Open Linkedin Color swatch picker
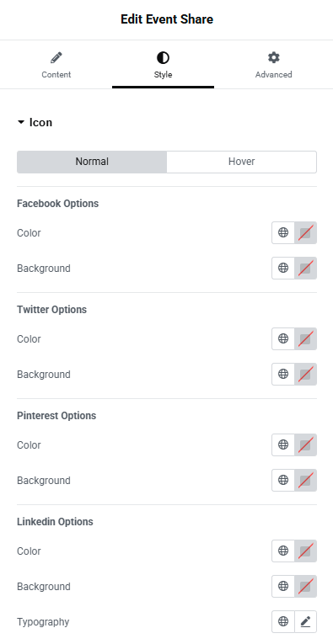Image resolution: width=333 pixels, height=644 pixels. click(x=305, y=551)
